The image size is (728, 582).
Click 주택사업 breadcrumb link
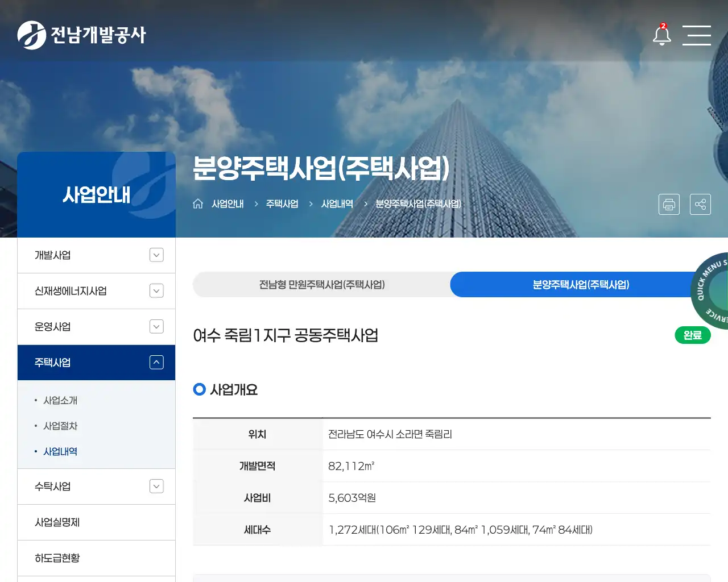[282, 203]
